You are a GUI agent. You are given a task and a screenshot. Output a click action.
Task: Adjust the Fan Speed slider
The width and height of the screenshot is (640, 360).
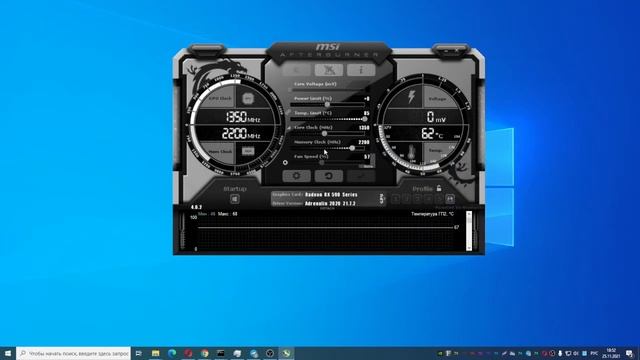coord(322,162)
